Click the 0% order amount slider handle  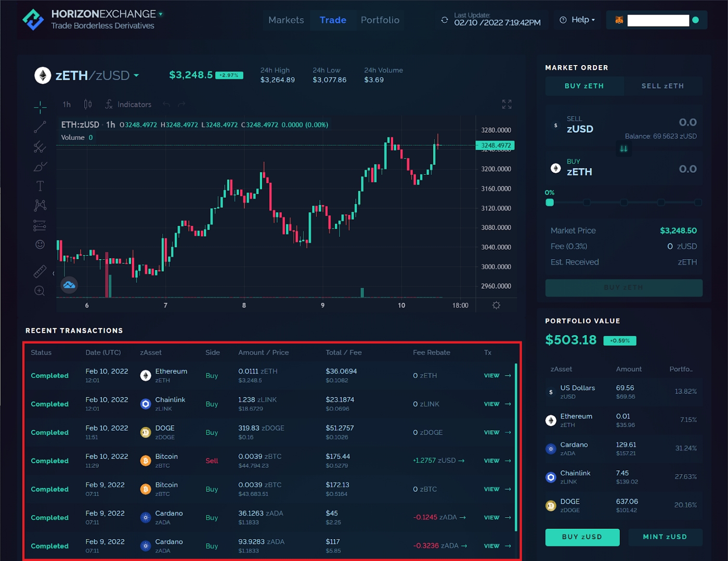coord(550,202)
